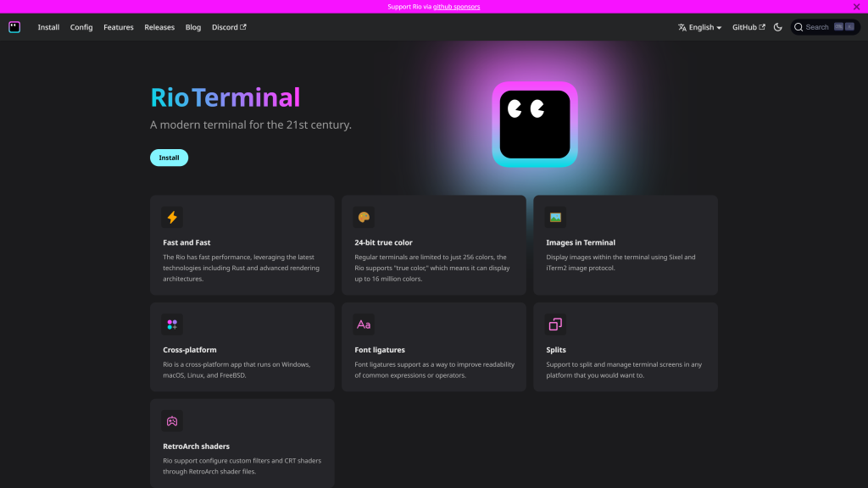The width and height of the screenshot is (868, 488).
Task: Click the Images in Terminal heading
Action: [x=580, y=242]
